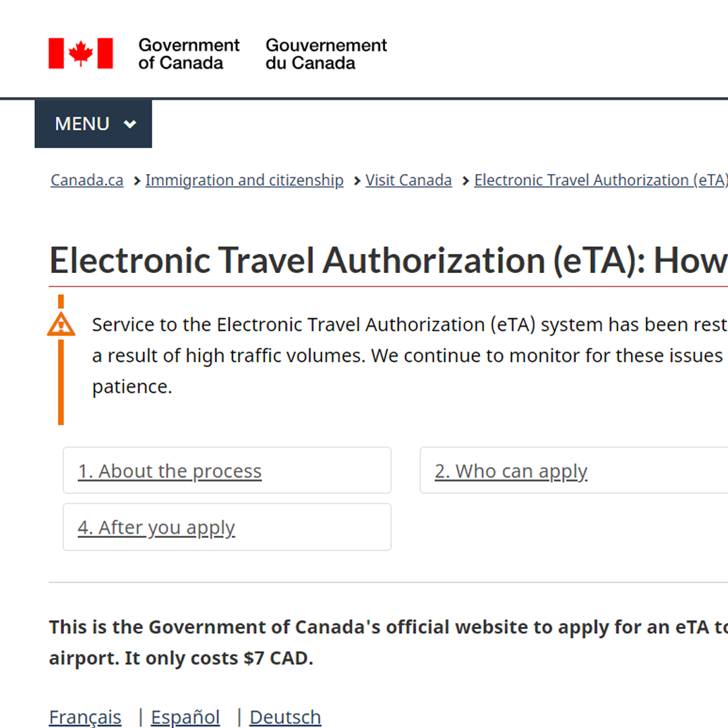Open the Immigration and citizenship breadcrumb
The image size is (728, 728).
(244, 181)
